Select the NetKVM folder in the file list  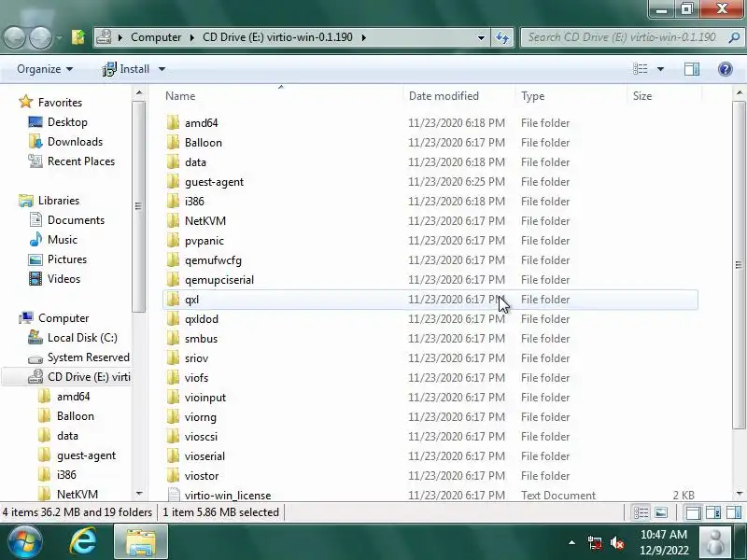tap(430, 221)
